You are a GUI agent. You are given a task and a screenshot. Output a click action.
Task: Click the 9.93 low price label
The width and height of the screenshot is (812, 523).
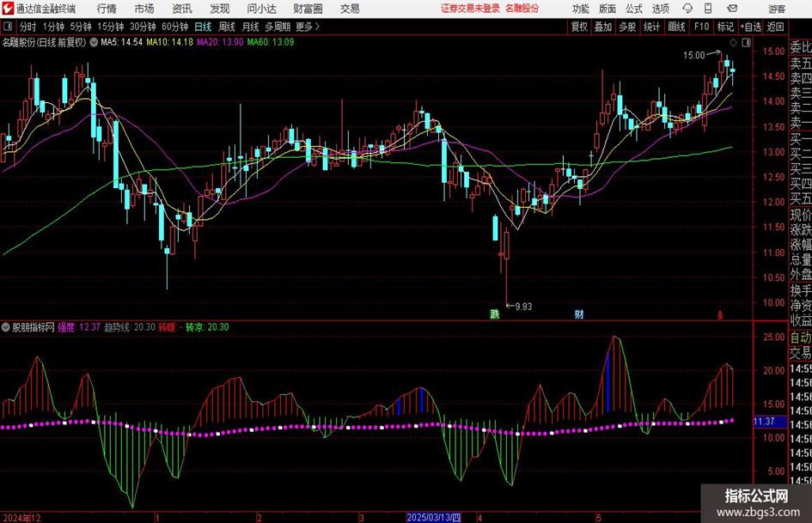(523, 307)
